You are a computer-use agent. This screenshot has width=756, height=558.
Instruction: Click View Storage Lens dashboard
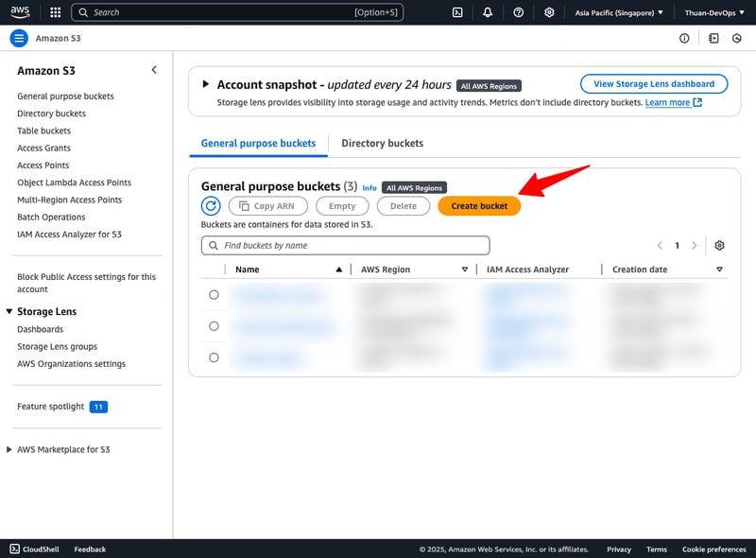click(654, 84)
